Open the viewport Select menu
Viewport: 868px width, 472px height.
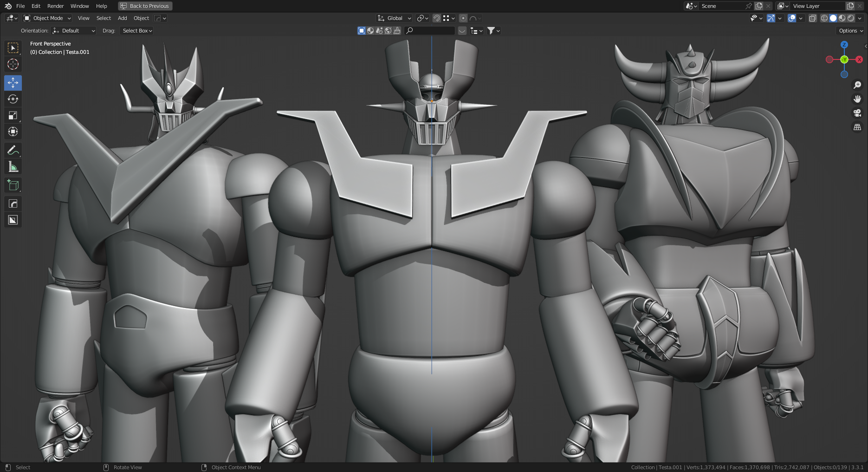pos(104,18)
